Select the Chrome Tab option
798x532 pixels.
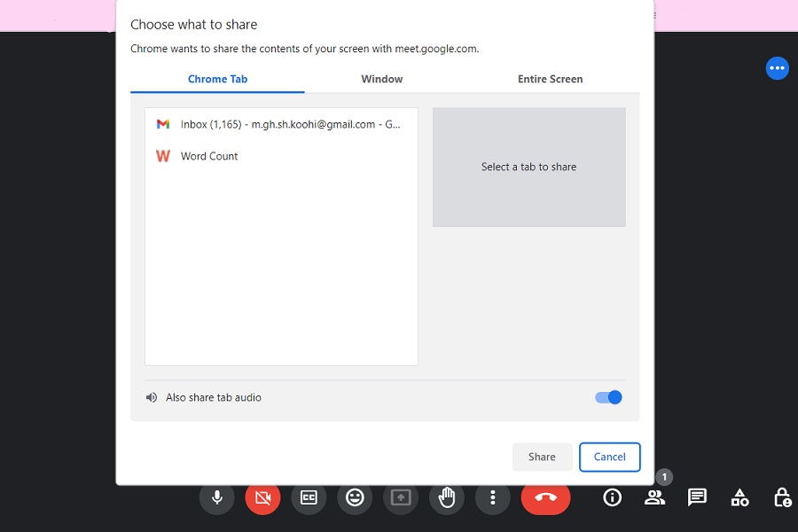(217, 79)
